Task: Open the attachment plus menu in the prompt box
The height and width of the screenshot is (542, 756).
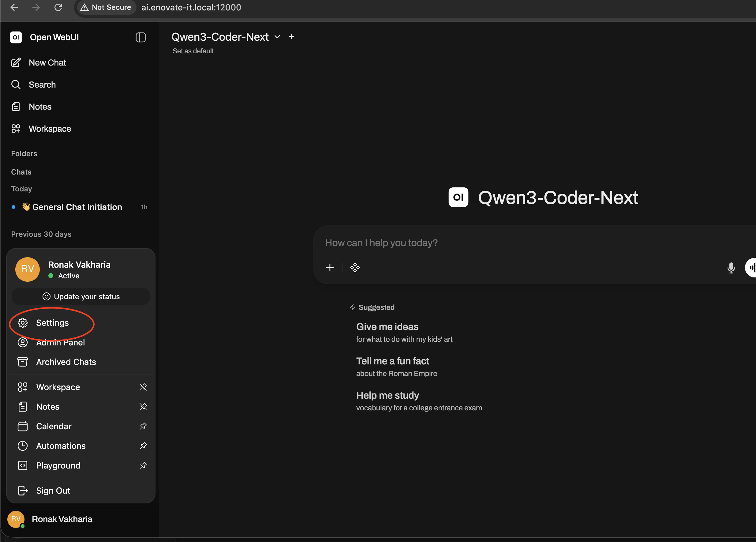Action: [330, 268]
